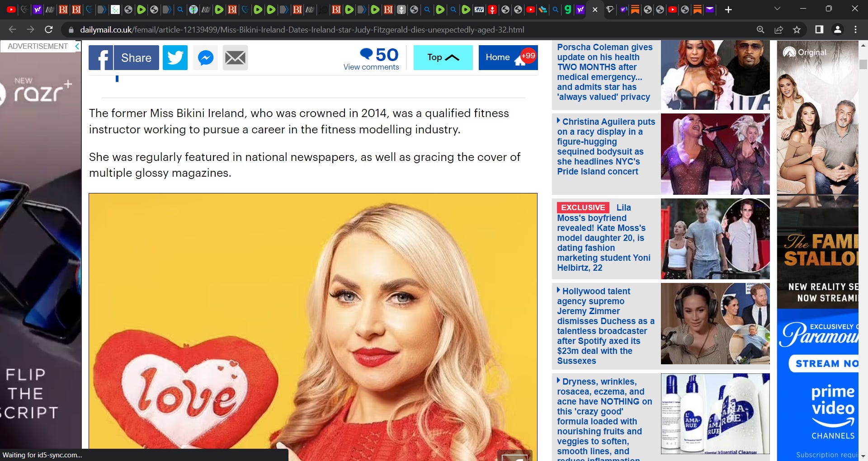
Task: Read Jeremy Zimmer dismisses Duchess headline
Action: pos(606,326)
